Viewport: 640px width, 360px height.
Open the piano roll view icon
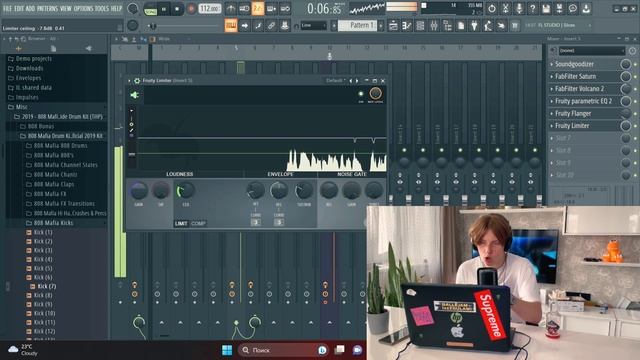(407, 26)
